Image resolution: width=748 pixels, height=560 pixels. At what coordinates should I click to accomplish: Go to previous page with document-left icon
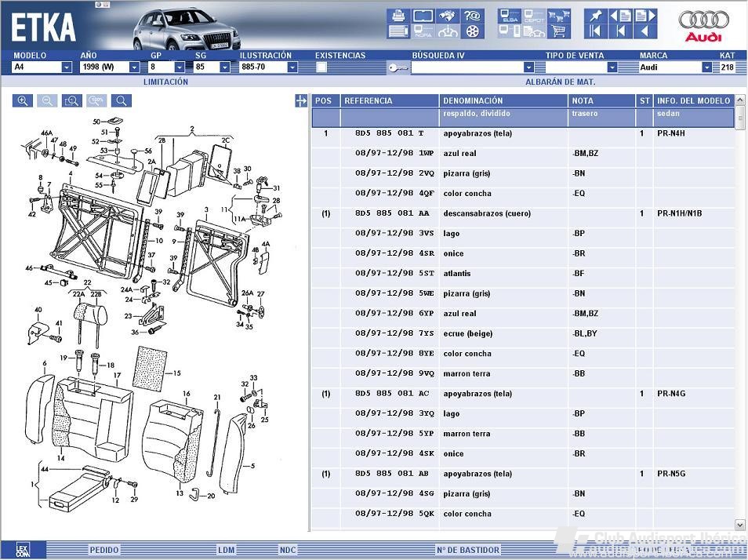point(621,16)
